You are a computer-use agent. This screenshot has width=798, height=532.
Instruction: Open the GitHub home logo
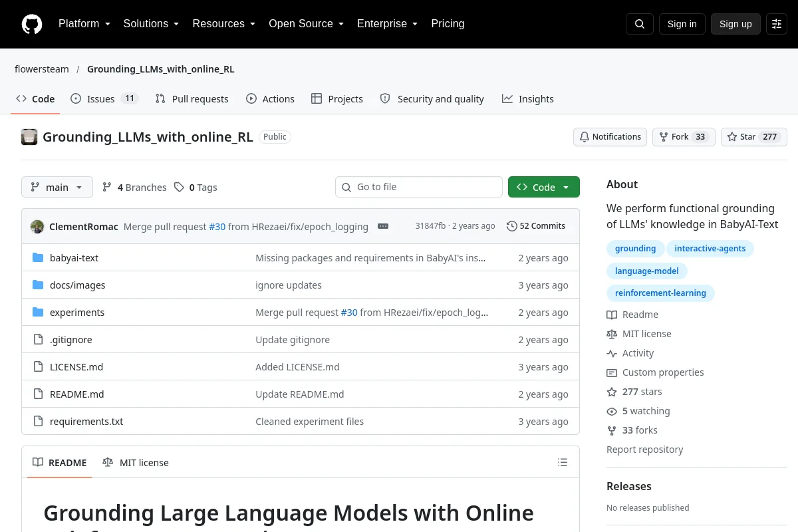[32, 24]
